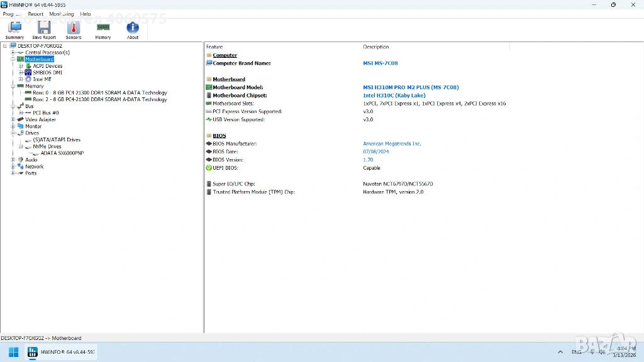Viewport: 644px width, 362px height.
Task: Open the Summary toolbar icon
Action: pyautogui.click(x=14, y=30)
